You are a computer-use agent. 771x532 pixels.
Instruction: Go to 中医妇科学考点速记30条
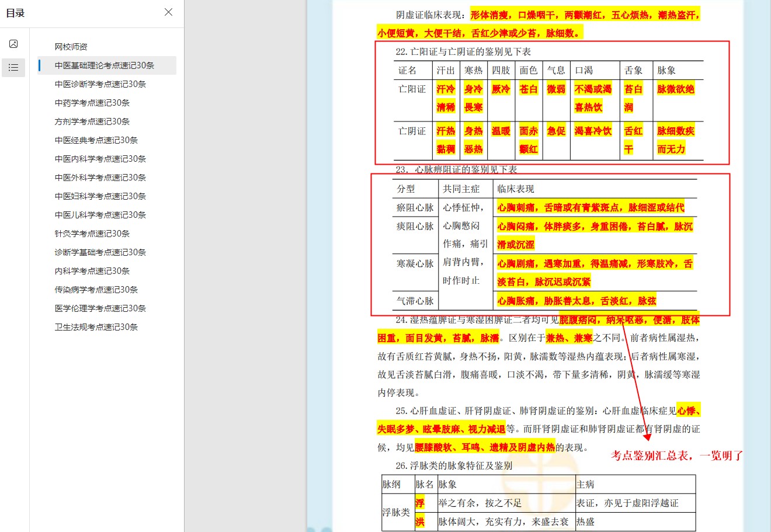[x=100, y=196]
